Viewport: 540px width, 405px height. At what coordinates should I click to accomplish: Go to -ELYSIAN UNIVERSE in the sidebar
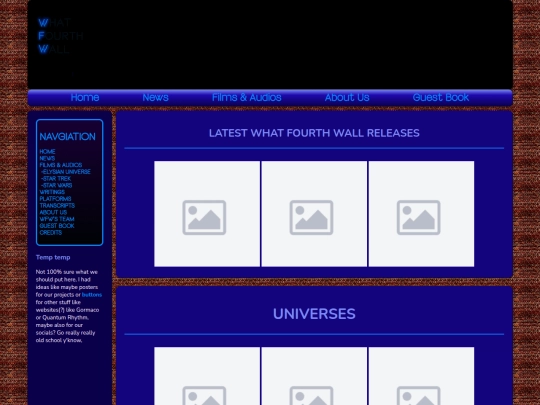point(66,172)
